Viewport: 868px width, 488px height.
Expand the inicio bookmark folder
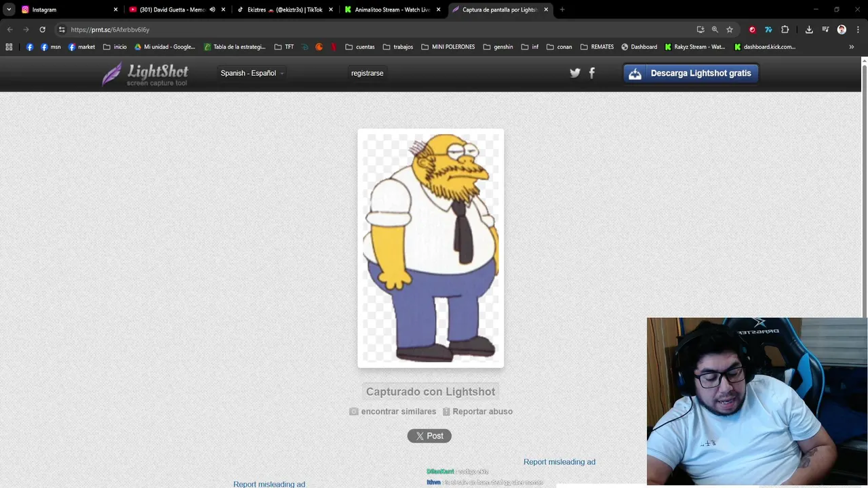click(115, 47)
